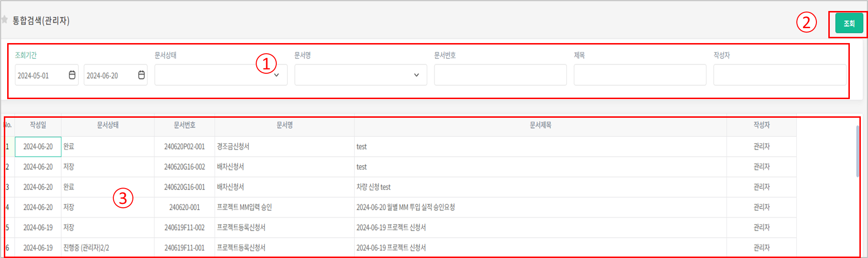Click the 제목 input field
The image size is (868, 258).
coord(640,75)
